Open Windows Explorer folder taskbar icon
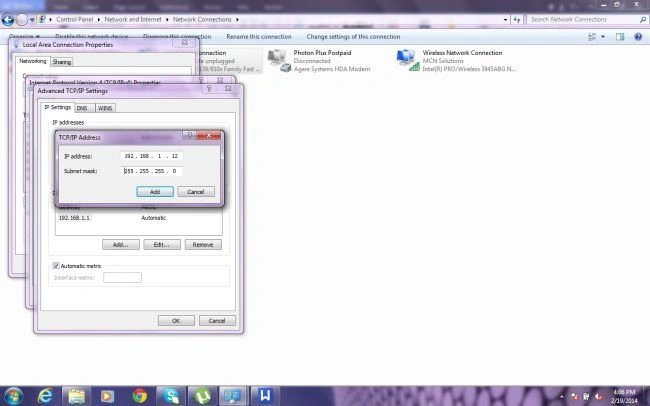 click(x=76, y=396)
